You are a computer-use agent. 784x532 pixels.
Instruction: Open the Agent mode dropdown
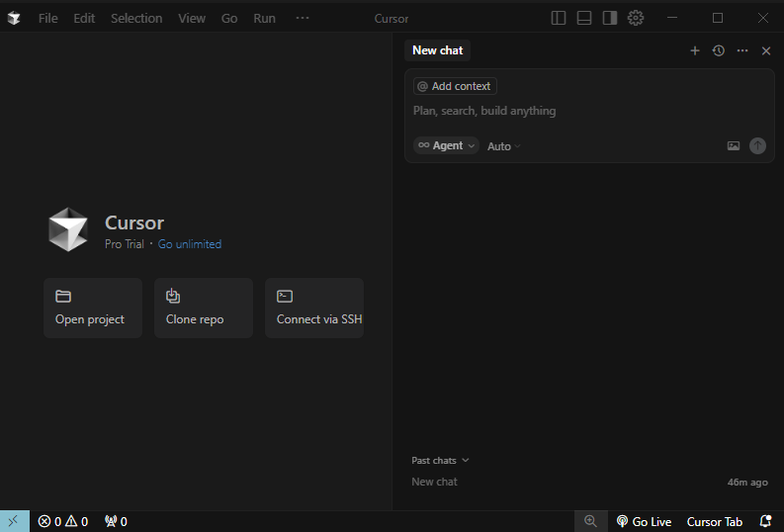[446, 145]
